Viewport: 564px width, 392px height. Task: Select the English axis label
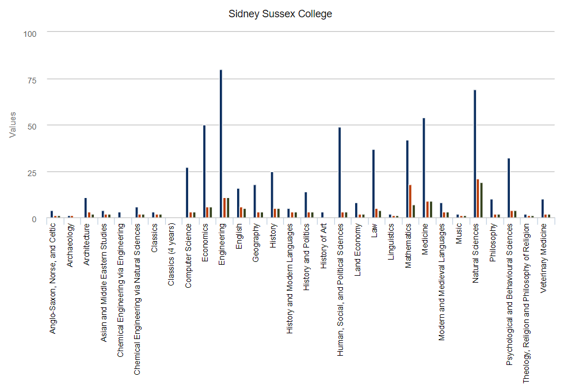pyautogui.click(x=239, y=236)
